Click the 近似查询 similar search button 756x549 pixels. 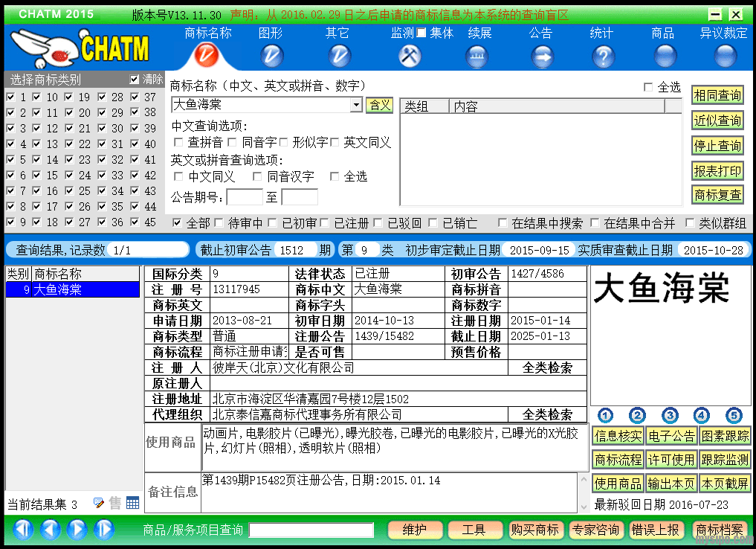pyautogui.click(x=717, y=121)
